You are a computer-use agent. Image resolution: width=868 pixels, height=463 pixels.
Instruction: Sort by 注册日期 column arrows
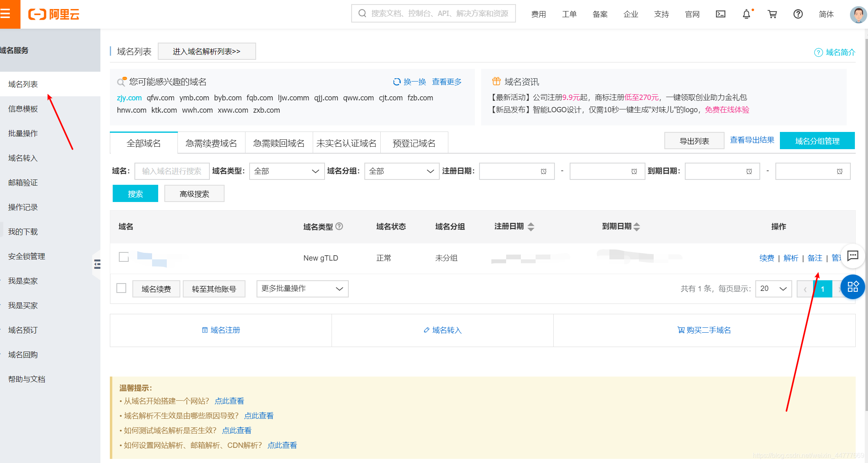pos(531,227)
